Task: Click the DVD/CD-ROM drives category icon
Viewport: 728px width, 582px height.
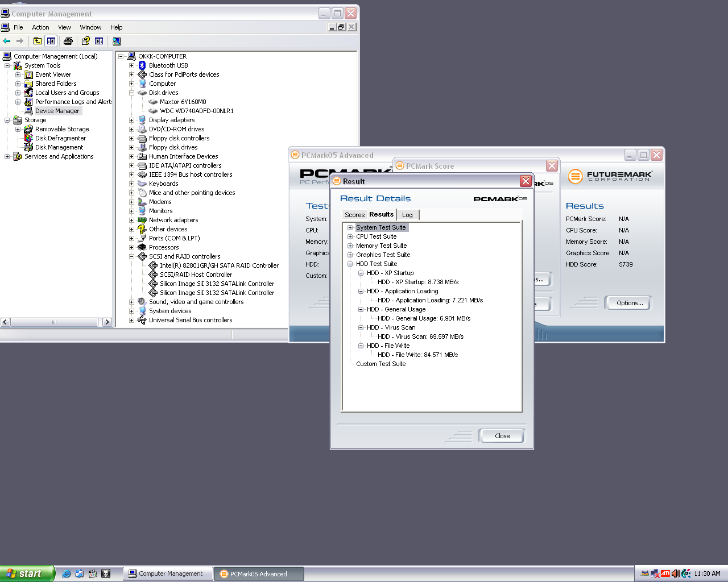Action: pos(142,129)
